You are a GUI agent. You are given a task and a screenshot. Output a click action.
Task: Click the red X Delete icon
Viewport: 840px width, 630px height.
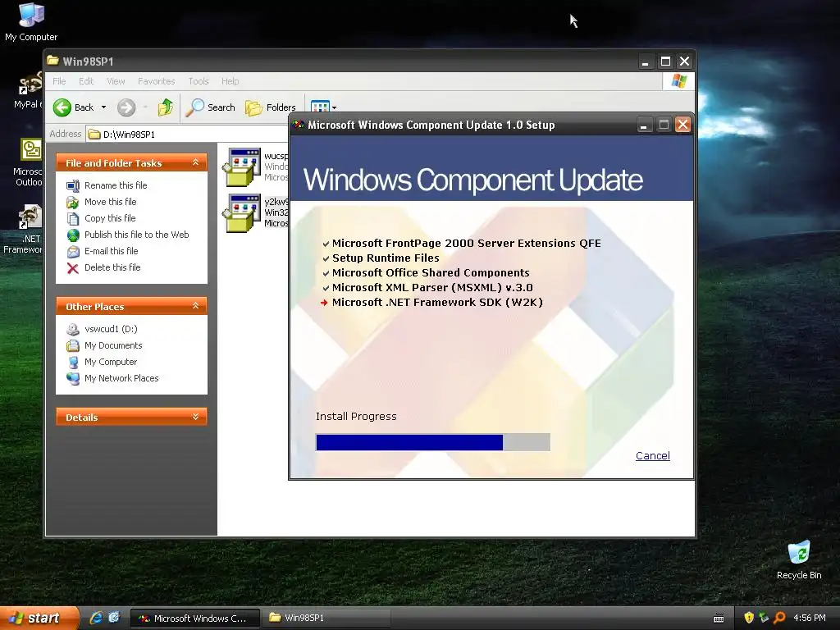pyautogui.click(x=73, y=268)
